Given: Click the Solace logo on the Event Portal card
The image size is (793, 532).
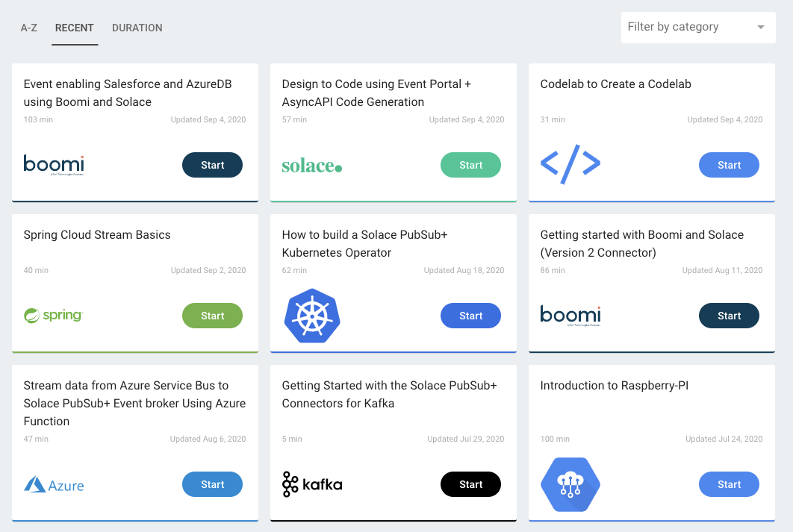Looking at the screenshot, I should pyautogui.click(x=311, y=165).
